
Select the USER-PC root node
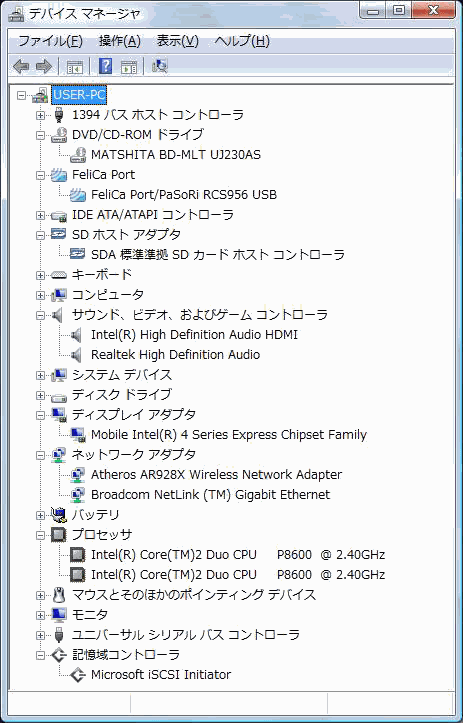click(79, 95)
